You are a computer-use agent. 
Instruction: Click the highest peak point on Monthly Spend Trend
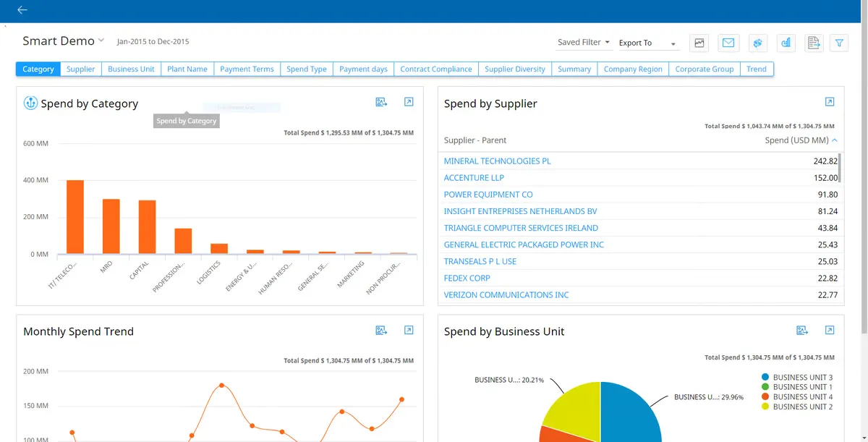coord(221,386)
